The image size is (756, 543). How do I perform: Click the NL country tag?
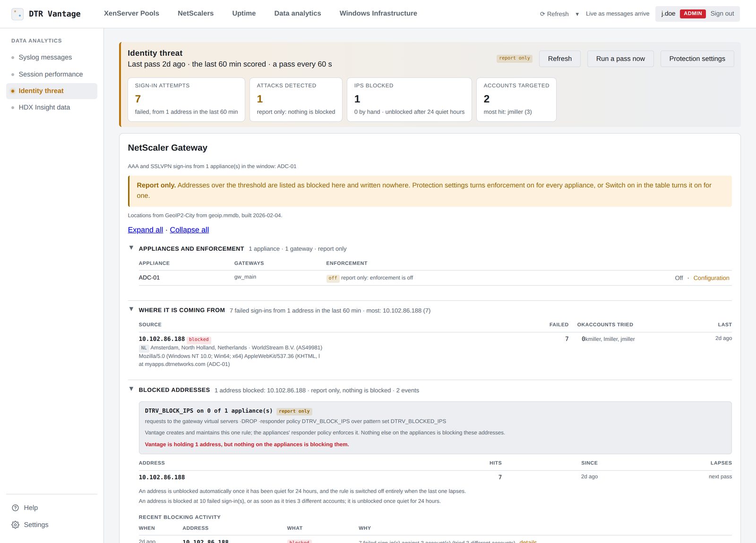pos(144,348)
